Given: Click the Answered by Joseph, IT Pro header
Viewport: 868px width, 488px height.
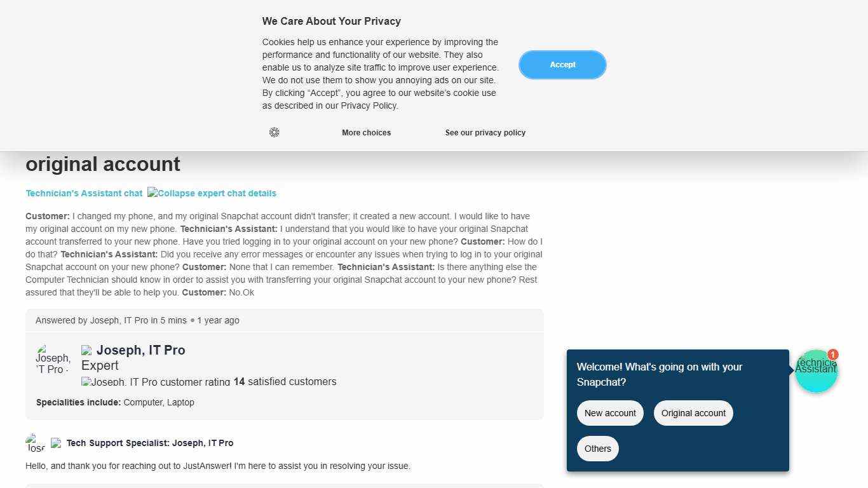Looking at the screenshot, I should (137, 320).
